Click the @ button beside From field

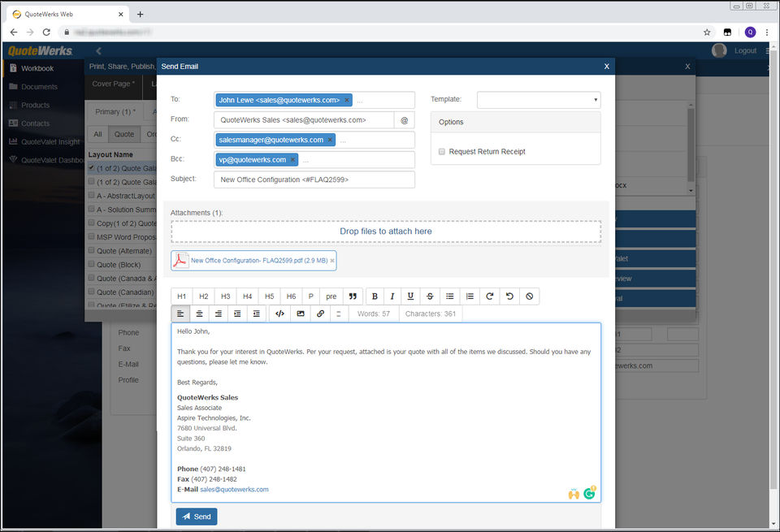405,120
